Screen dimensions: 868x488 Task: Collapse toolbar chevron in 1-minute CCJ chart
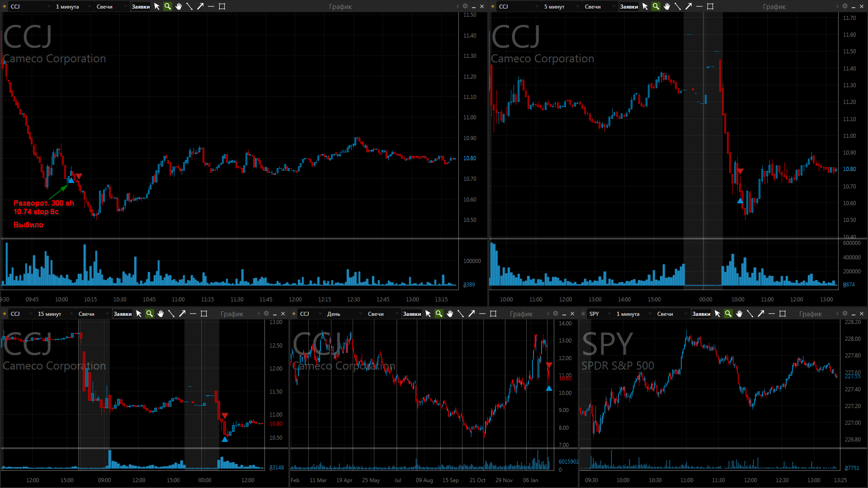[458, 6]
